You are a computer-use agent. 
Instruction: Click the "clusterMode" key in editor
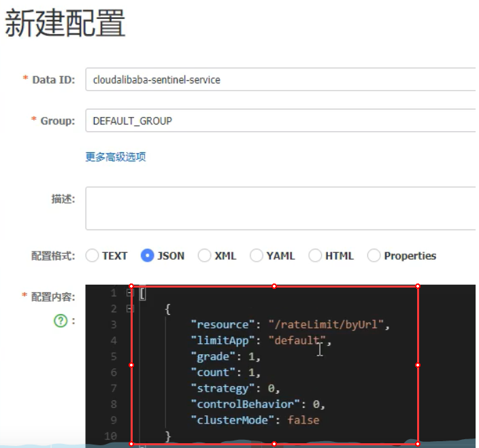click(232, 420)
